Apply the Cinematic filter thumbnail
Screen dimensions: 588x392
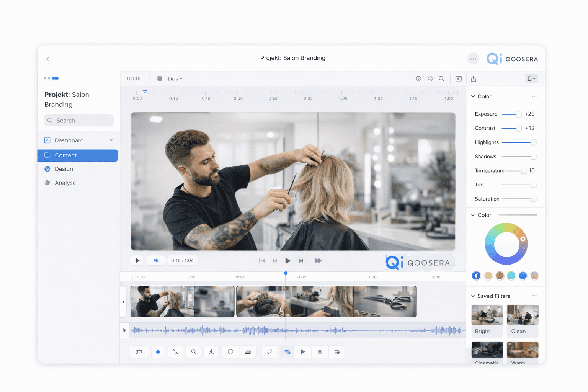(487, 350)
